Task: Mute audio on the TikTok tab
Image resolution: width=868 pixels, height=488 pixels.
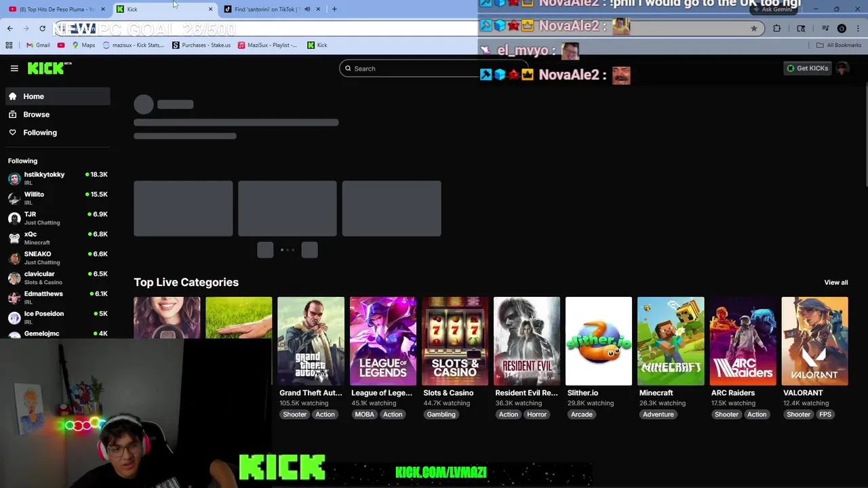Action: click(307, 9)
